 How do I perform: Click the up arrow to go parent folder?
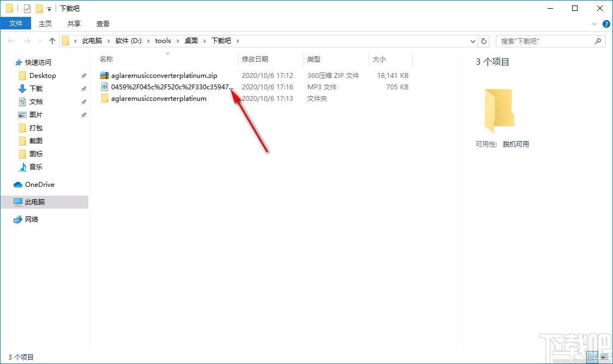point(52,40)
